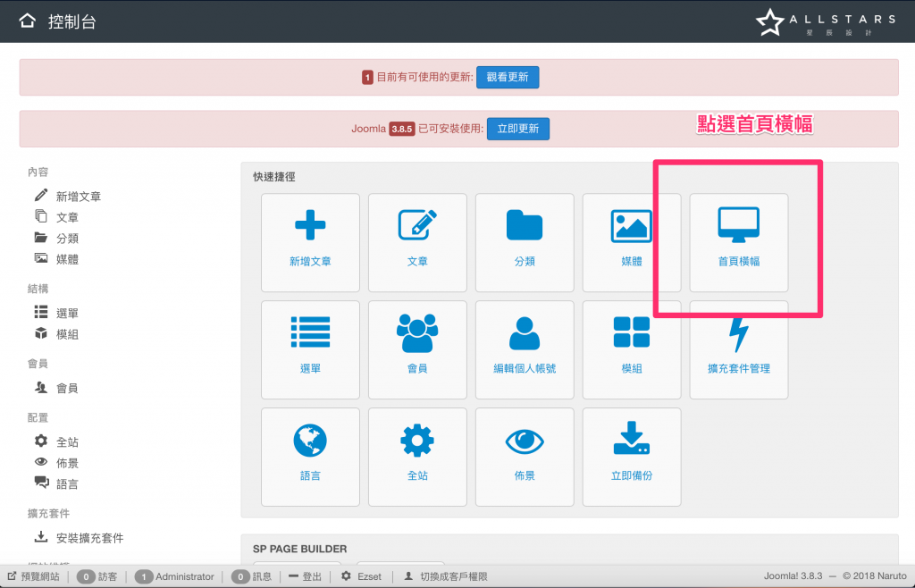Viewport: 915px width, 588px height.
Task: Open the 首頁橫幅 monitor icon shortcut
Action: (738, 242)
